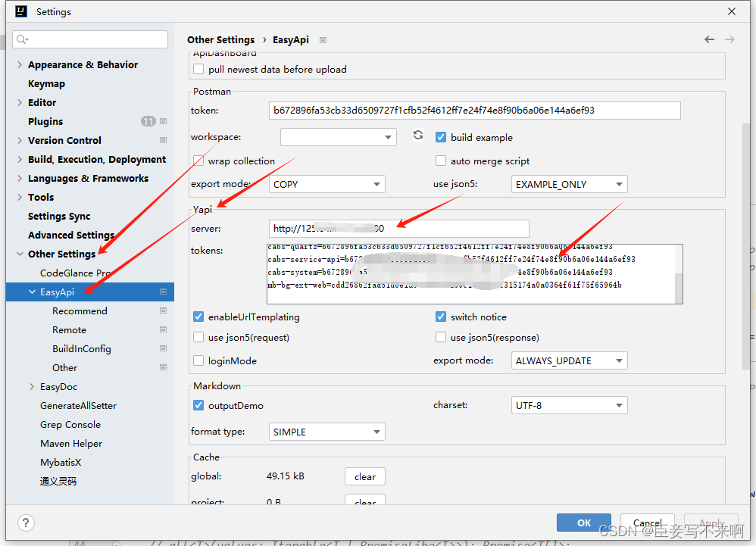Open Yapi export mode ALWAYS_UPDATE dropdown

tap(570, 360)
